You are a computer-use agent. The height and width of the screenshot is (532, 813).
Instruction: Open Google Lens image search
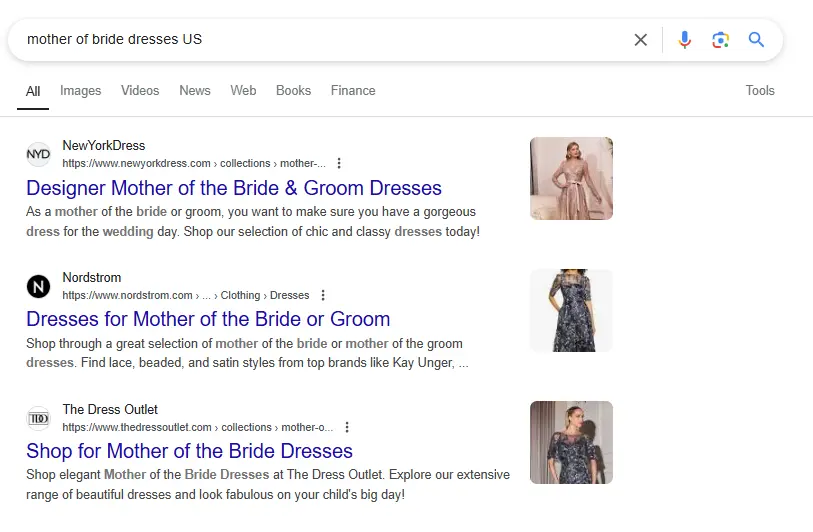(720, 40)
